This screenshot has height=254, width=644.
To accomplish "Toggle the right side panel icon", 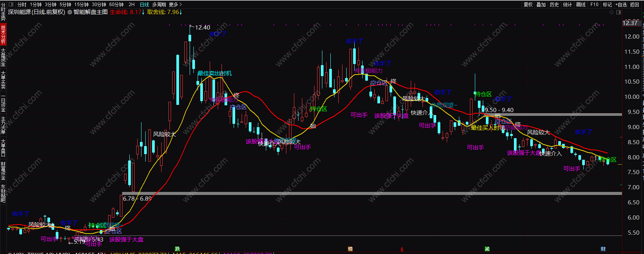I will [x=618, y=12].
